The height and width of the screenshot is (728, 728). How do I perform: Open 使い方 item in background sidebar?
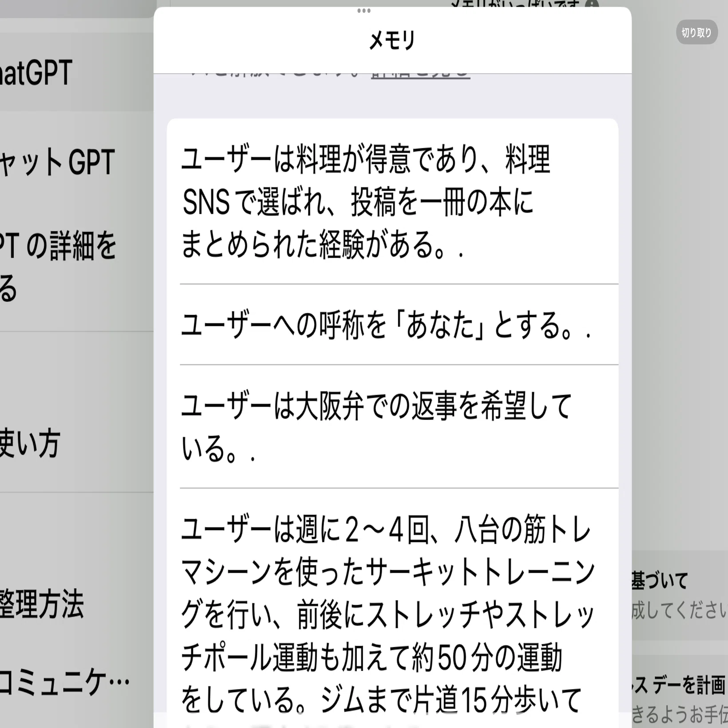click(x=29, y=442)
